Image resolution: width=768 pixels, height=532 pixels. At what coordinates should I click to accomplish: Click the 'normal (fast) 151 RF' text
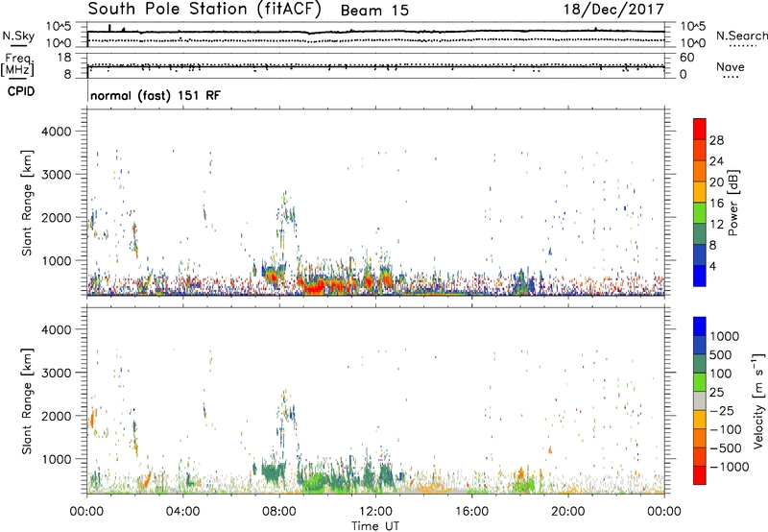coord(156,95)
